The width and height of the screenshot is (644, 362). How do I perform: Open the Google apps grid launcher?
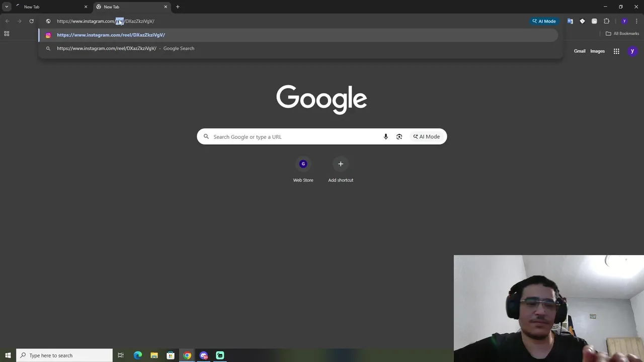(616, 51)
